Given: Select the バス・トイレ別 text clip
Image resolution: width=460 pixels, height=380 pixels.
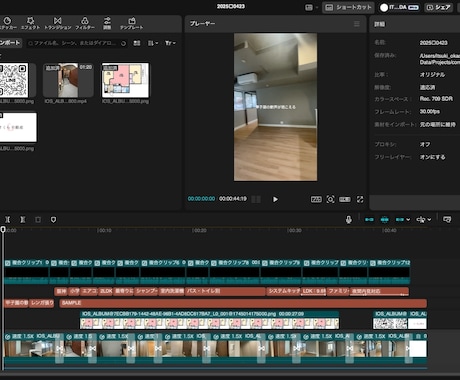Looking at the screenshot, I should 225,291.
